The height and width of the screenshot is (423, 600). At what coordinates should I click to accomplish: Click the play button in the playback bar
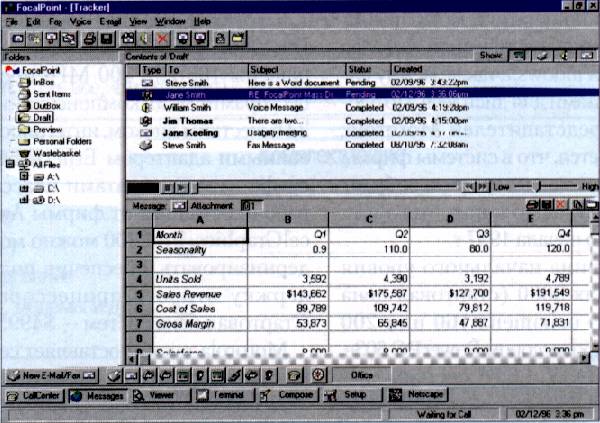pyautogui.click(x=181, y=188)
